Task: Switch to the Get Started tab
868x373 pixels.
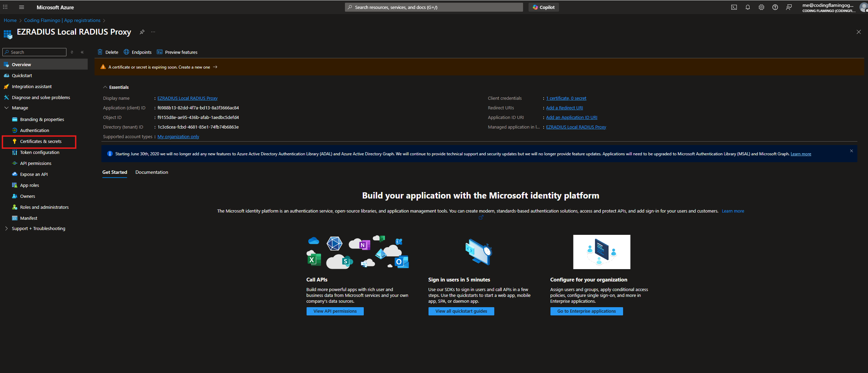Action: (x=115, y=172)
